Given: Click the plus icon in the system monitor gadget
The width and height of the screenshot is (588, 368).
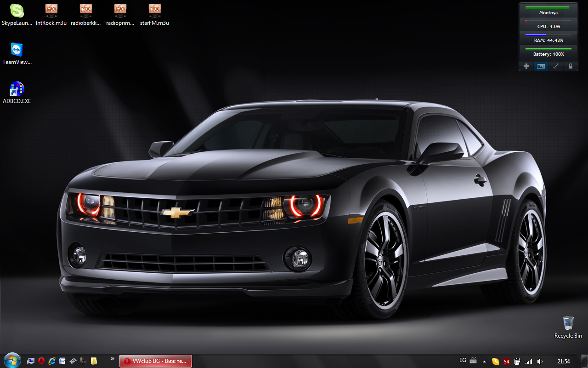Looking at the screenshot, I should click(x=526, y=66).
